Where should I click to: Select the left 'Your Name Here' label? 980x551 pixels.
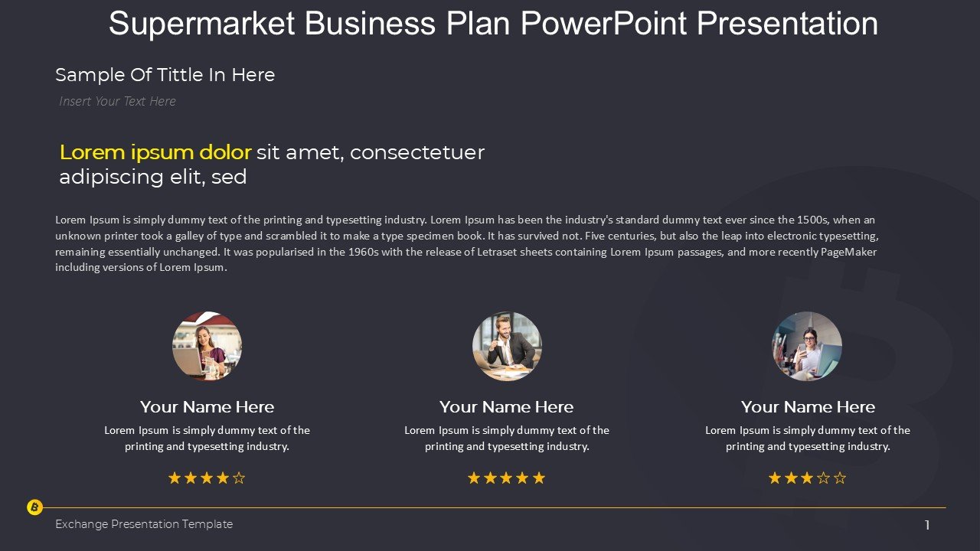click(x=207, y=407)
